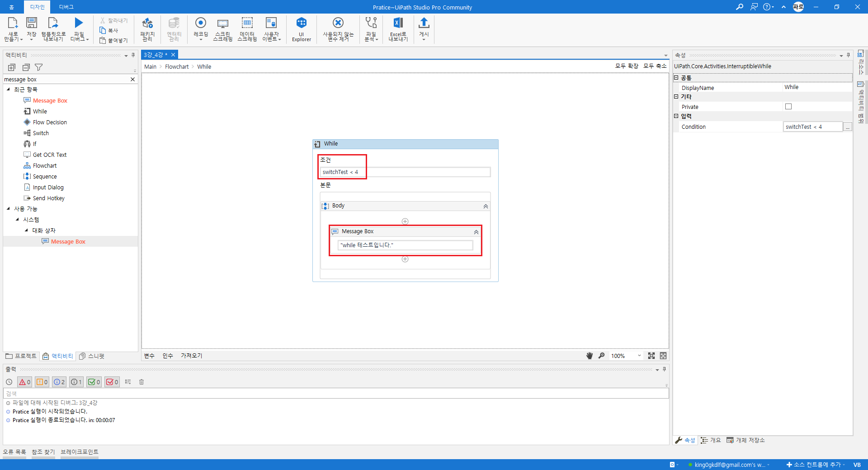Click Remove Unused Variables icon
The image size is (868, 470).
[338, 23]
